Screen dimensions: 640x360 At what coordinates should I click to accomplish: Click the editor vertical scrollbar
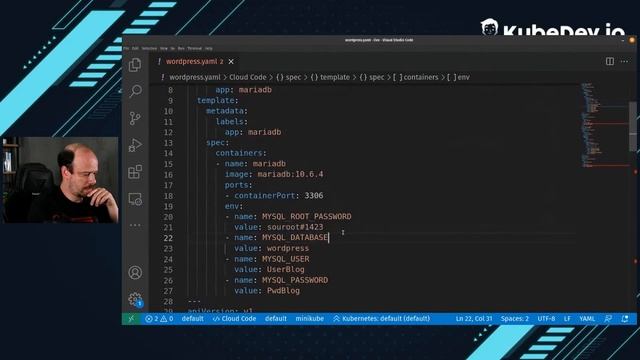coord(633,126)
